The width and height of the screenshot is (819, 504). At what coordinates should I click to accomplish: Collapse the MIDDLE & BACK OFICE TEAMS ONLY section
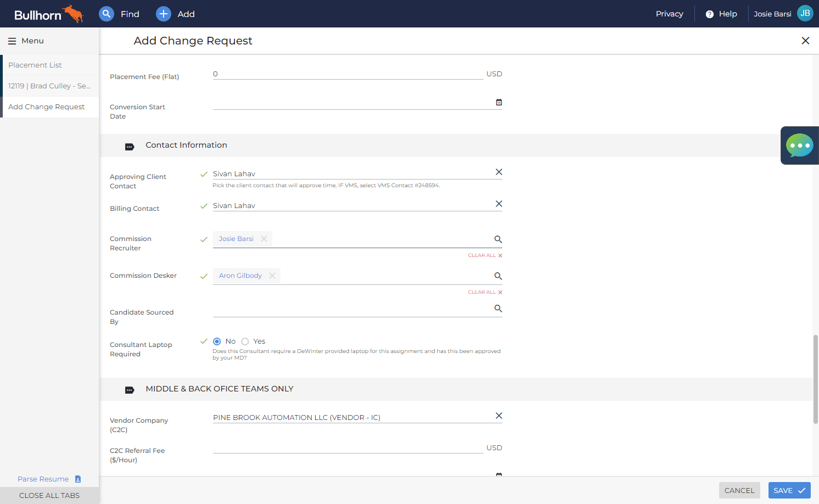pyautogui.click(x=130, y=390)
